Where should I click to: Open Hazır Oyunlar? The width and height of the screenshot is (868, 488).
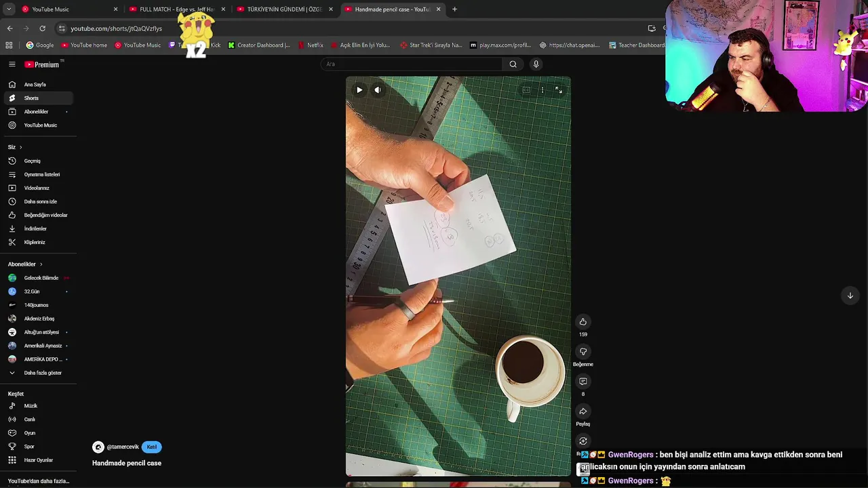(38, 460)
